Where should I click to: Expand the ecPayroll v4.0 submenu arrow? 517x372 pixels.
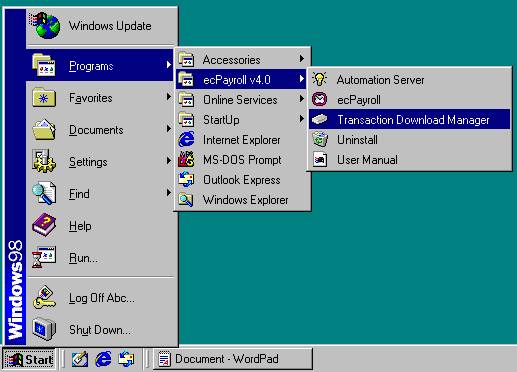[302, 79]
